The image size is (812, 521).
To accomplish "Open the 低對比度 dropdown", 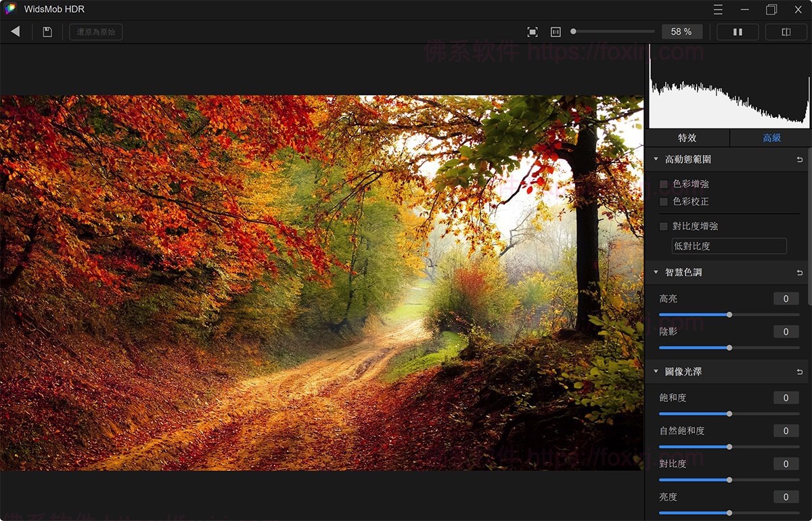I will tap(729, 246).
